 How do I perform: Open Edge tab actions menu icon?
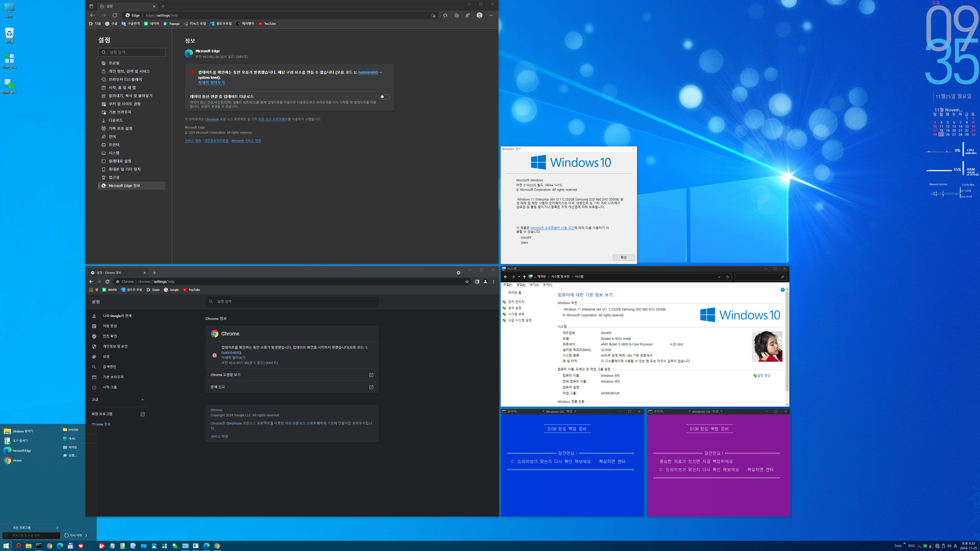point(91,6)
